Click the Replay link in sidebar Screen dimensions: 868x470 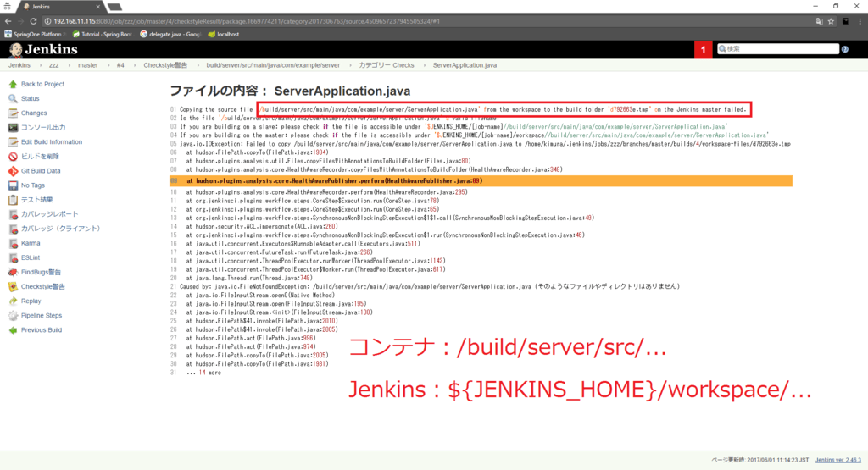pos(31,301)
